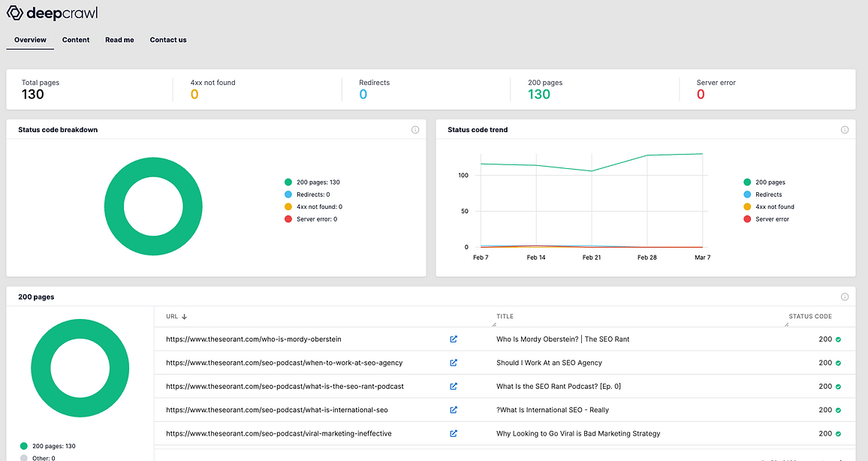Click green check icon in International SEO row
Image resolution: width=868 pixels, height=461 pixels.
point(838,411)
